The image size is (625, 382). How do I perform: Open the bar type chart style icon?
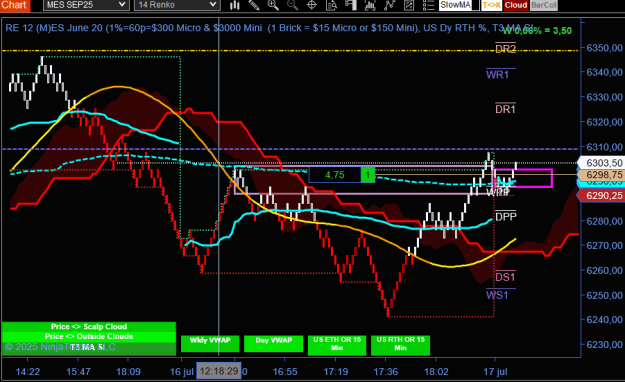pos(235,5)
